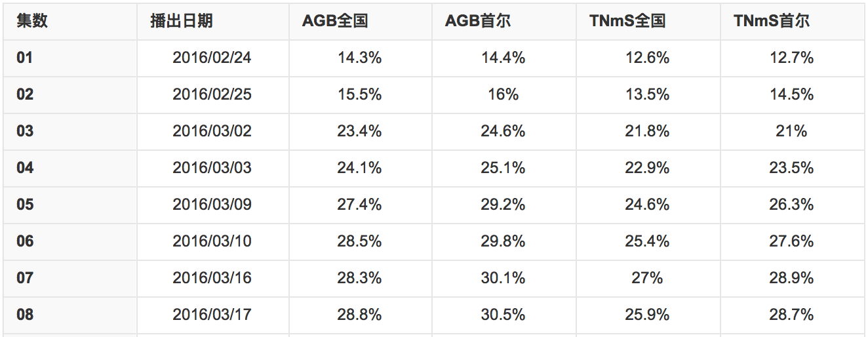Select the date 2016/03/17 cell
The height and width of the screenshot is (337, 868).
(212, 315)
